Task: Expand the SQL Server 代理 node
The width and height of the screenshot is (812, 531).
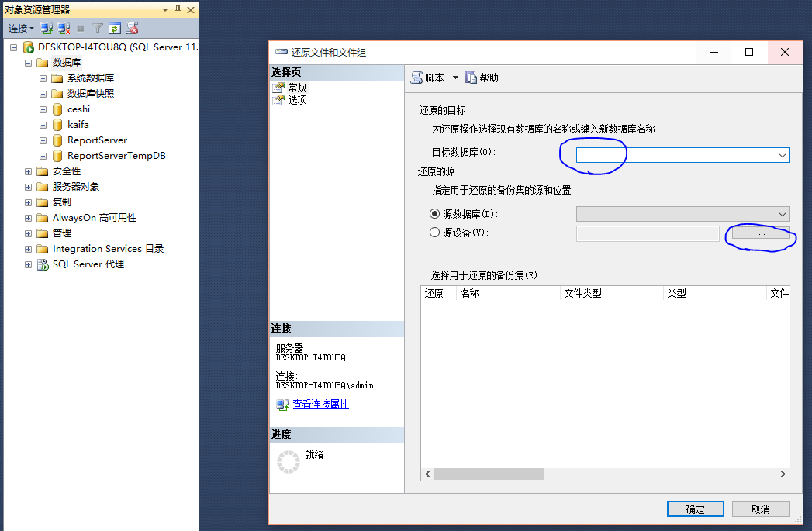Action: [x=29, y=265]
